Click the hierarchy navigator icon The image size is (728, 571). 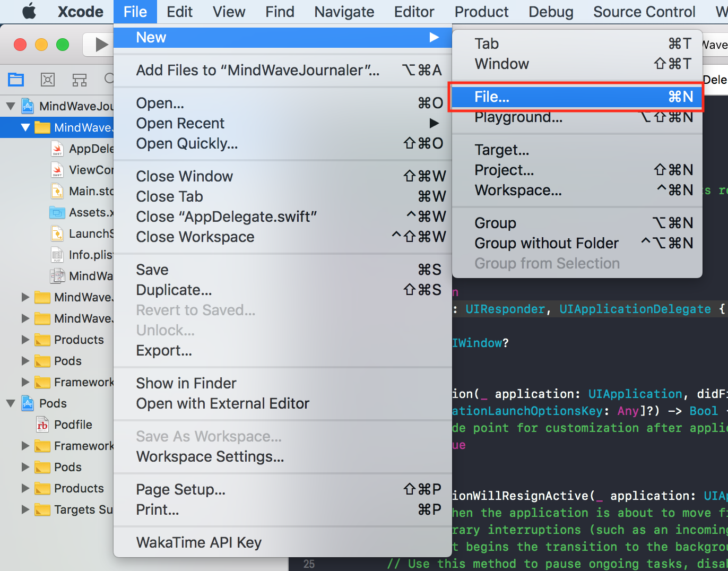click(x=80, y=79)
